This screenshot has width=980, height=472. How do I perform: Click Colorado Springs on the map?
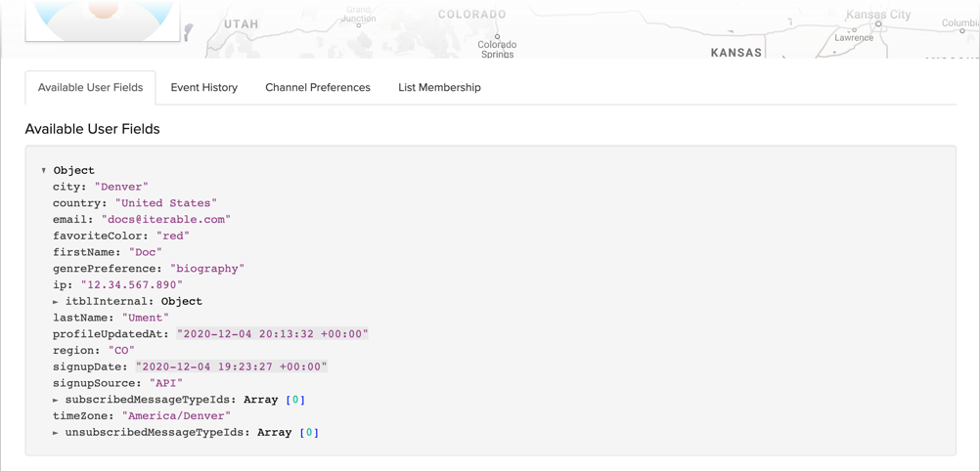(497, 37)
